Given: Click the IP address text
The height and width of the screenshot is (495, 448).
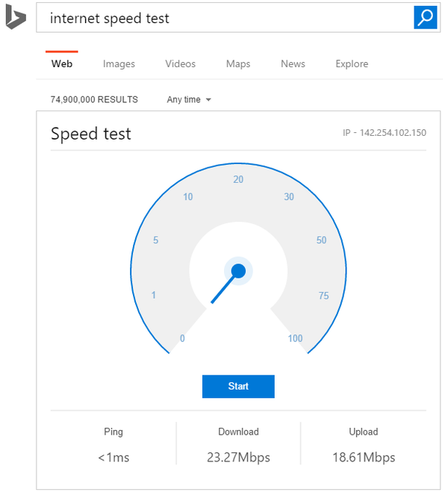Looking at the screenshot, I should (x=384, y=134).
